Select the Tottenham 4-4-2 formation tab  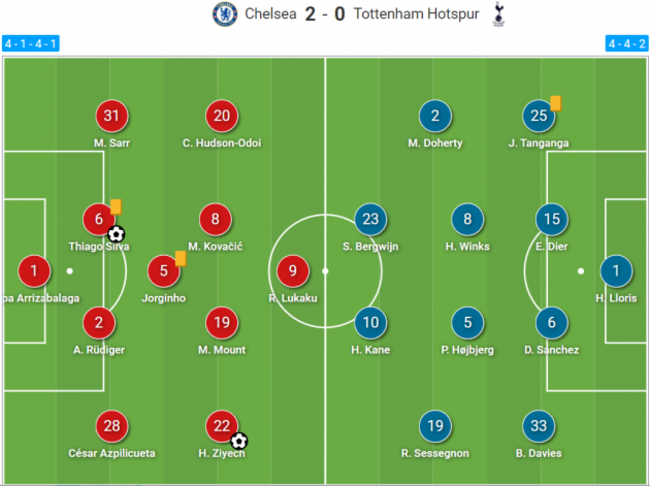(625, 44)
